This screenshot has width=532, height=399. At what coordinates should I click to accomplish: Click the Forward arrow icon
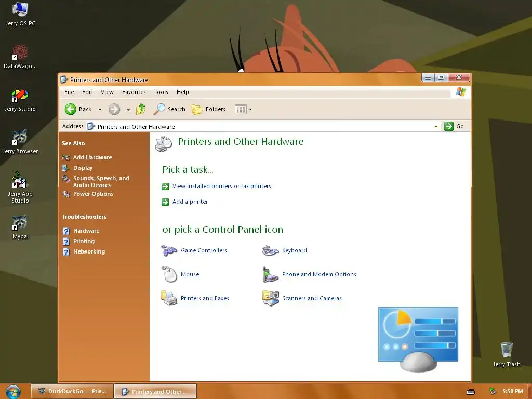[x=114, y=109]
